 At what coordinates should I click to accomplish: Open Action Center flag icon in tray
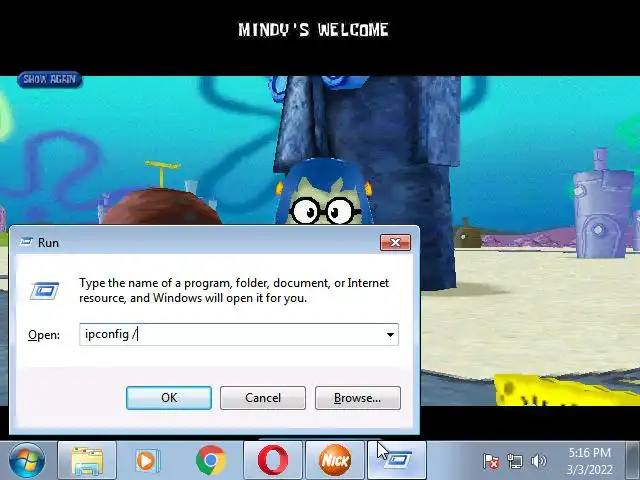[x=491, y=461]
